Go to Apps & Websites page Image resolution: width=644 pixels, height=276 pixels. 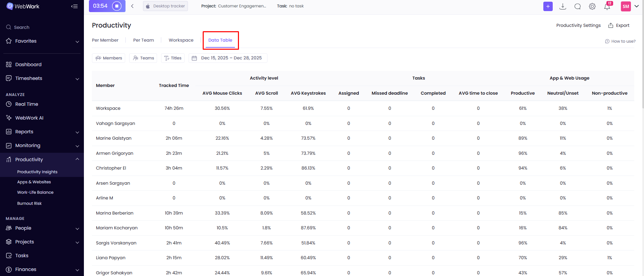click(x=34, y=182)
